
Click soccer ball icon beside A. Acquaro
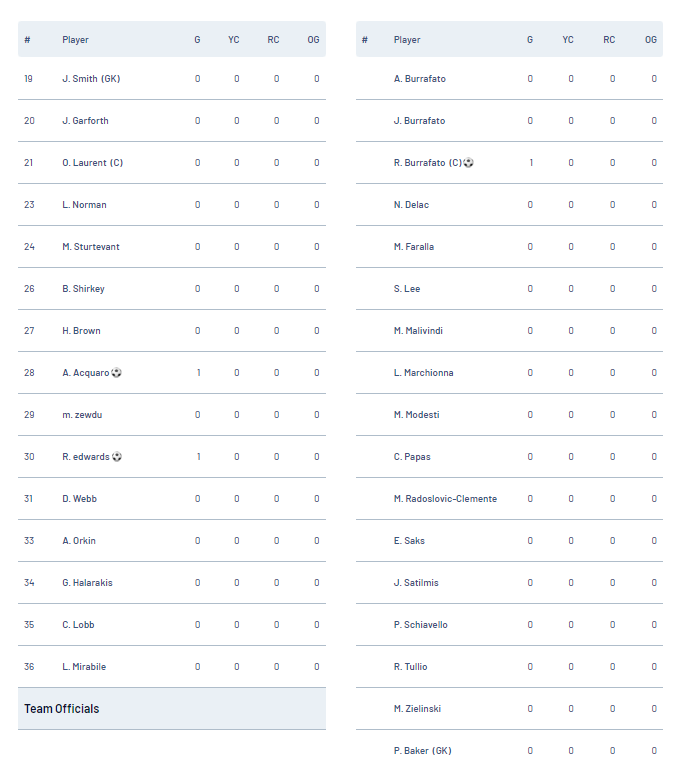[x=116, y=373]
